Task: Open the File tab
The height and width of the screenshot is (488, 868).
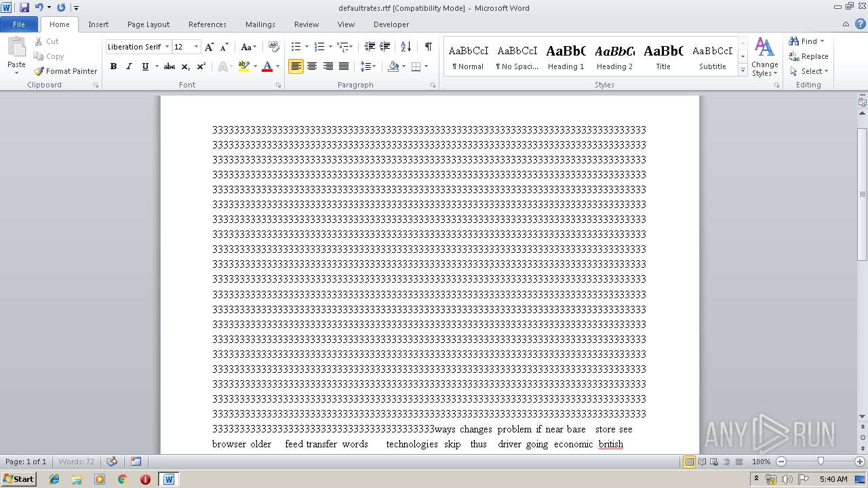Action: (x=19, y=24)
